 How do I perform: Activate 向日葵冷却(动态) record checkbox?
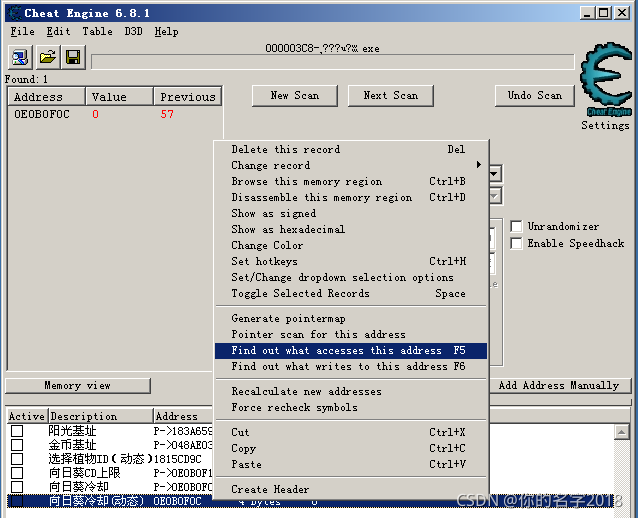pos(17,501)
